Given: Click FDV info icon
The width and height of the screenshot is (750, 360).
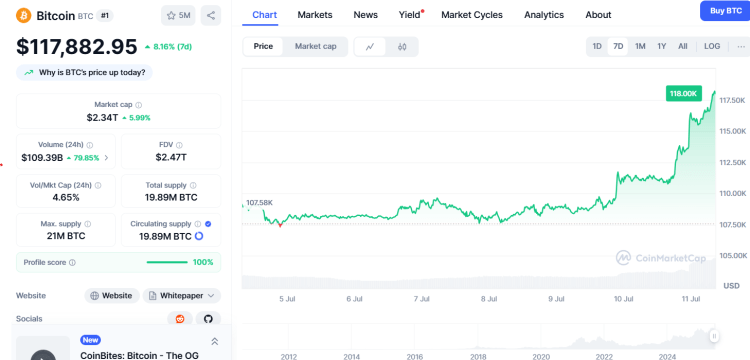Looking at the screenshot, I should (179, 145).
